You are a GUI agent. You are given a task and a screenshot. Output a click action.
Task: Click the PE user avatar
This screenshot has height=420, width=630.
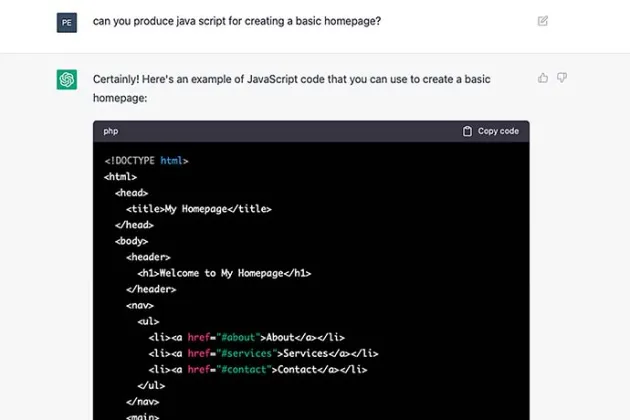click(x=67, y=23)
